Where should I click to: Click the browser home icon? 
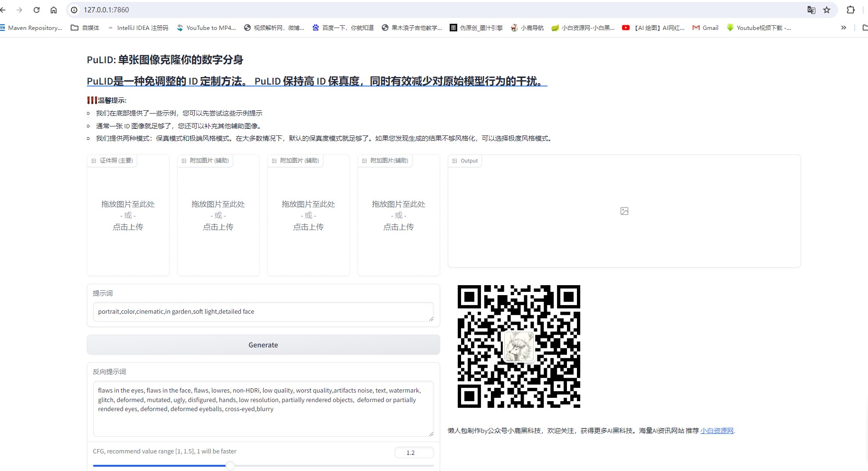point(54,10)
